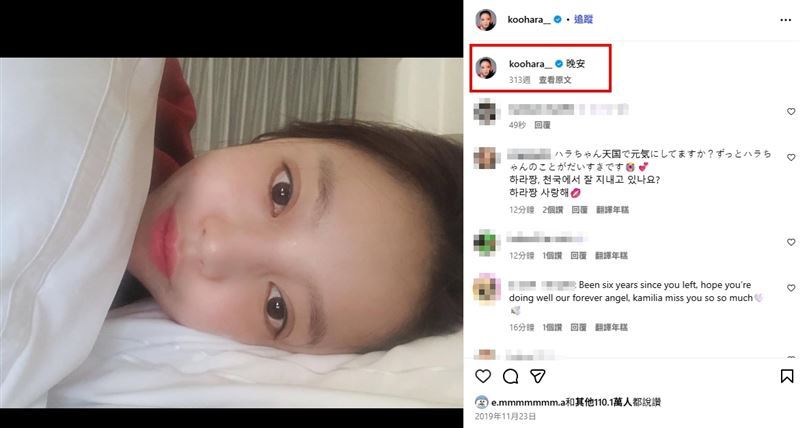View 2個讚 on the Japanese comment

tap(552, 210)
